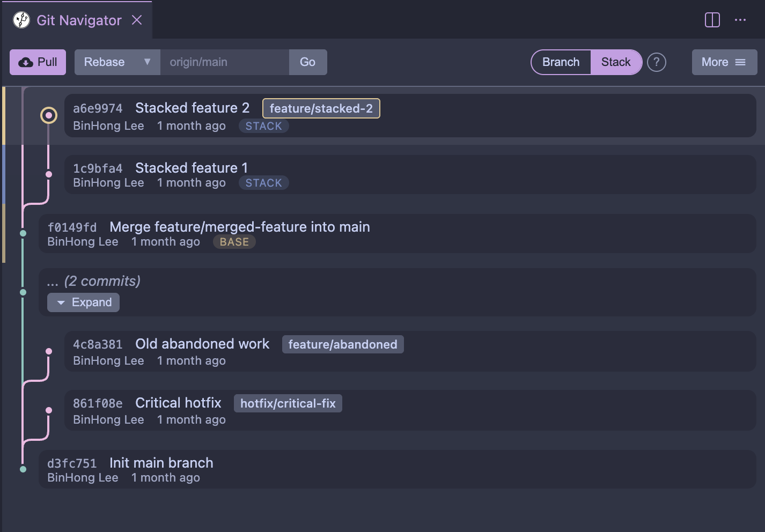Viewport: 765px width, 532px height.
Task: Open the ellipsis menu in the top-right corner
Action: (740, 19)
